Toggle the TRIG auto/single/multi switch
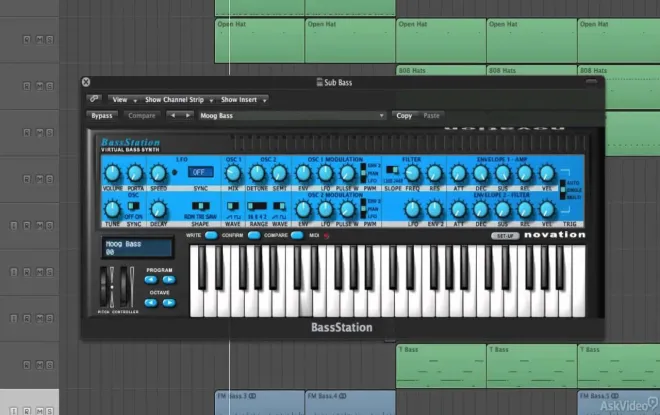This screenshot has width=660, height=415. coord(562,190)
